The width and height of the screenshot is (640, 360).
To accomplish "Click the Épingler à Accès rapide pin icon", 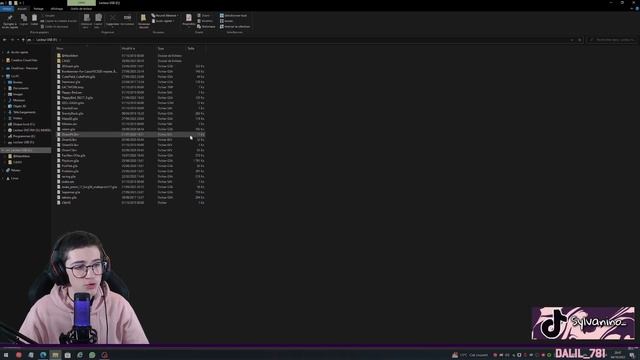I will [x=10, y=18].
